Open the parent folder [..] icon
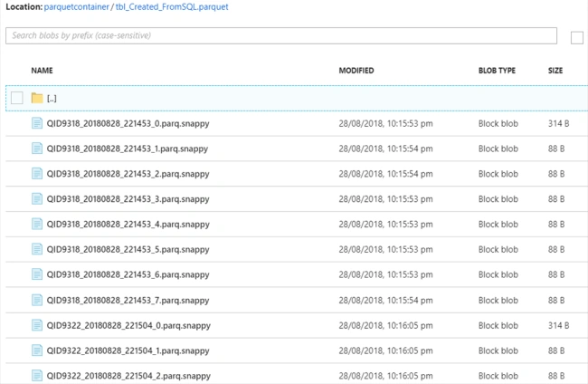This screenshot has height=384, width=588. 37,98
